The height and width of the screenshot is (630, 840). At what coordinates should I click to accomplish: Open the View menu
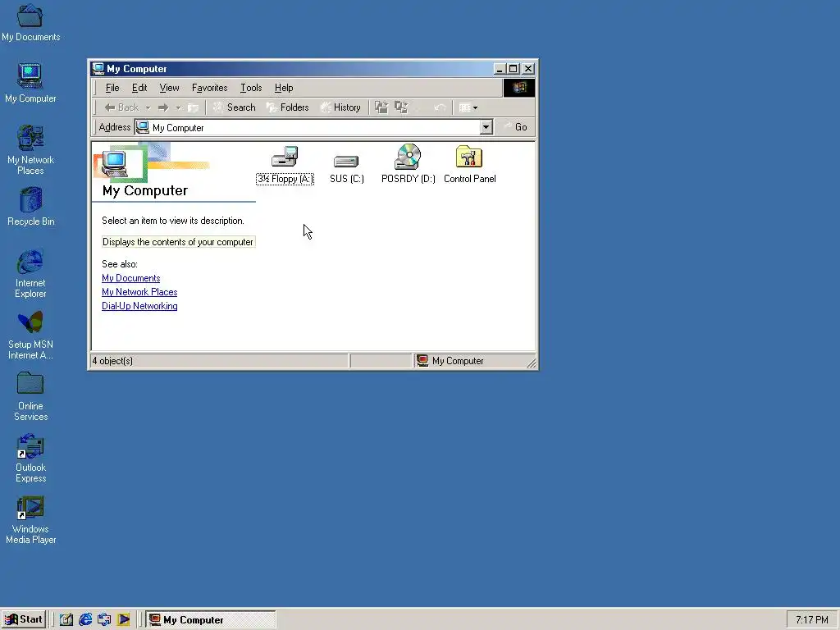[169, 88]
